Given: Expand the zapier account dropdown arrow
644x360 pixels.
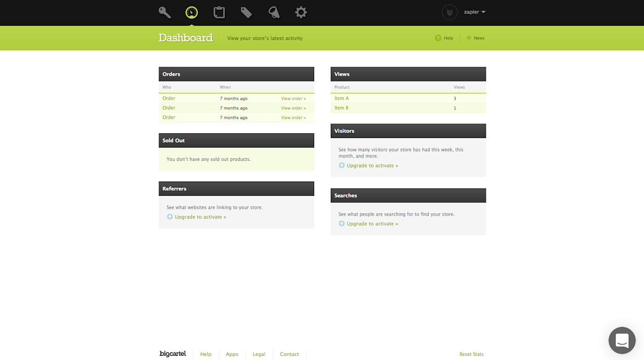Looking at the screenshot, I should coord(483,12).
